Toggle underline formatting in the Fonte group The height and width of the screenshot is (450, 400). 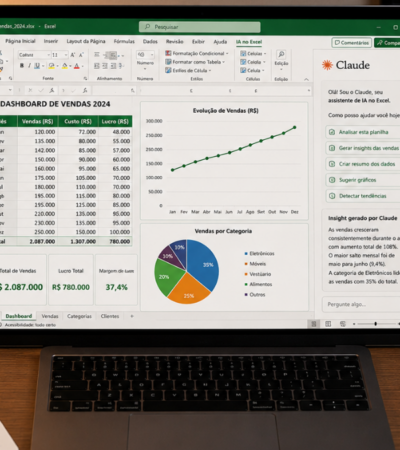[x=37, y=66]
